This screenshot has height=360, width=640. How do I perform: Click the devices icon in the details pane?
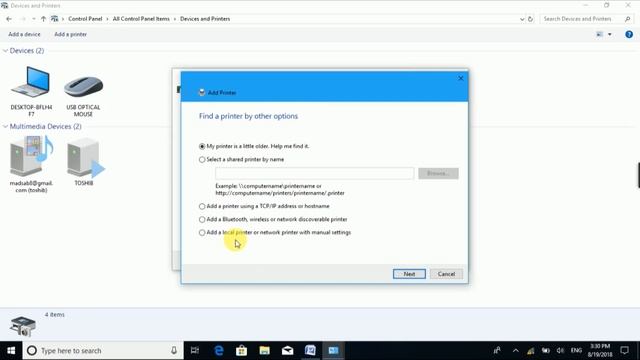[23, 326]
